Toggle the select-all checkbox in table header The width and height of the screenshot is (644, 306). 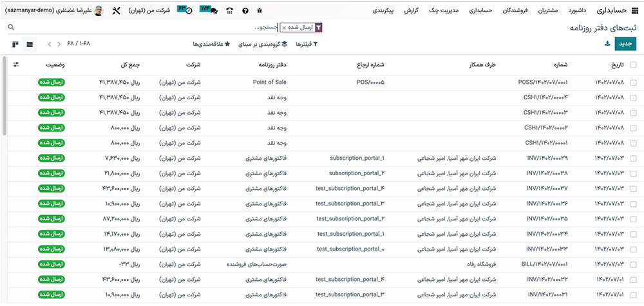coord(634,65)
